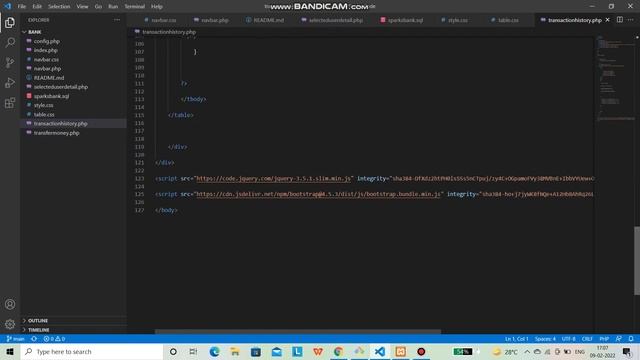The width and height of the screenshot is (640, 360).
Task: Open the notifications bell in status bar
Action: coord(631,339)
